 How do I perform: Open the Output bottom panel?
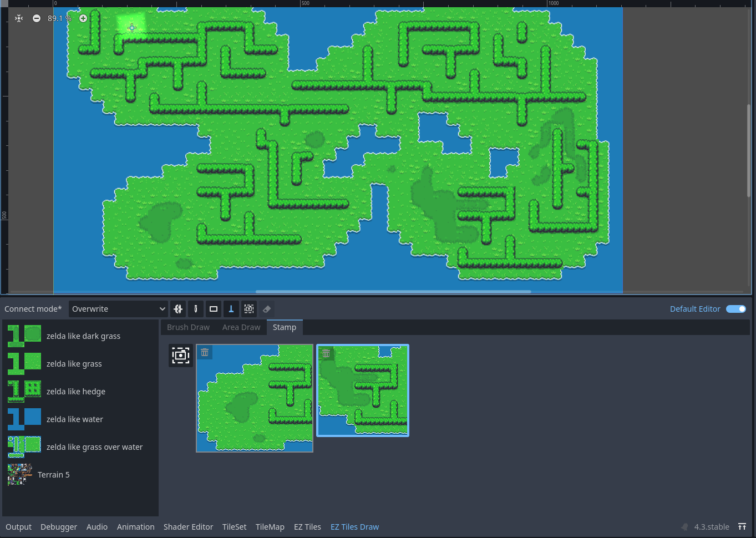[19, 527]
